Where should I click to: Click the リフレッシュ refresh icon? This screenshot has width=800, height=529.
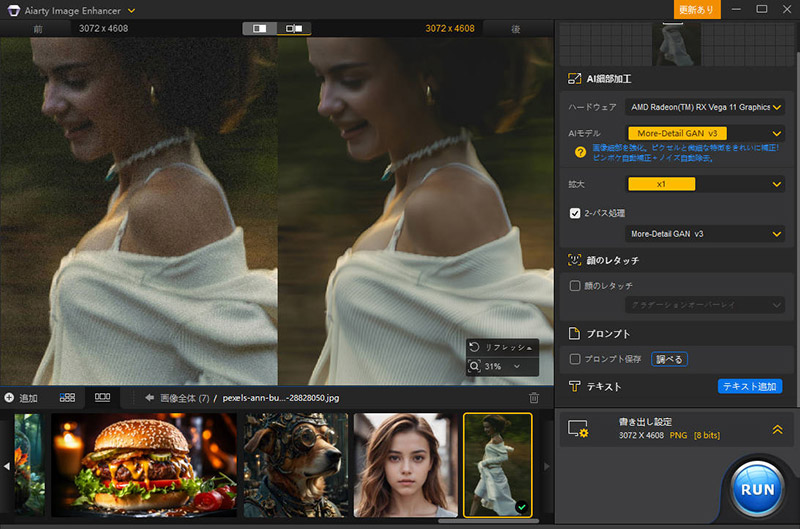click(474, 347)
